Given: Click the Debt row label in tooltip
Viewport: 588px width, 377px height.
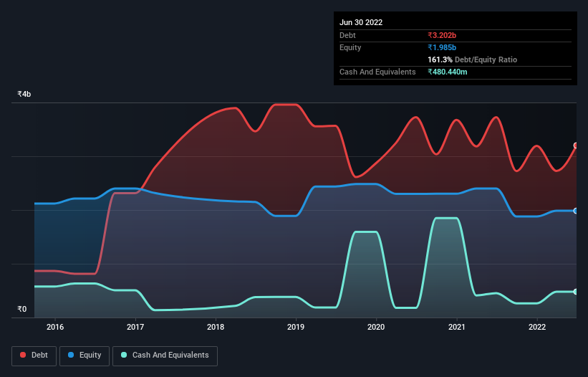Looking at the screenshot, I should pos(347,35).
